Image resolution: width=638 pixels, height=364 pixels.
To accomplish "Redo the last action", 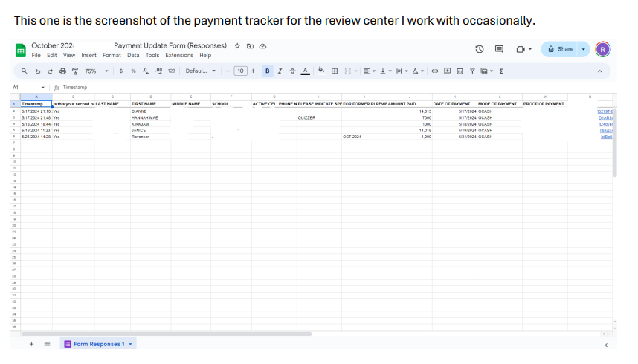I will coord(50,71).
